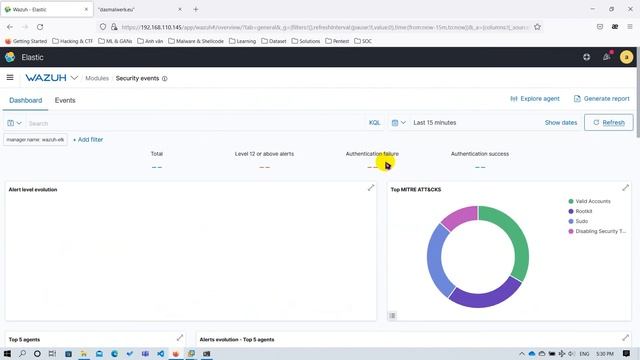Open the Windows action center notifications
Viewport: 640px width, 360px height.
(x=626, y=353)
